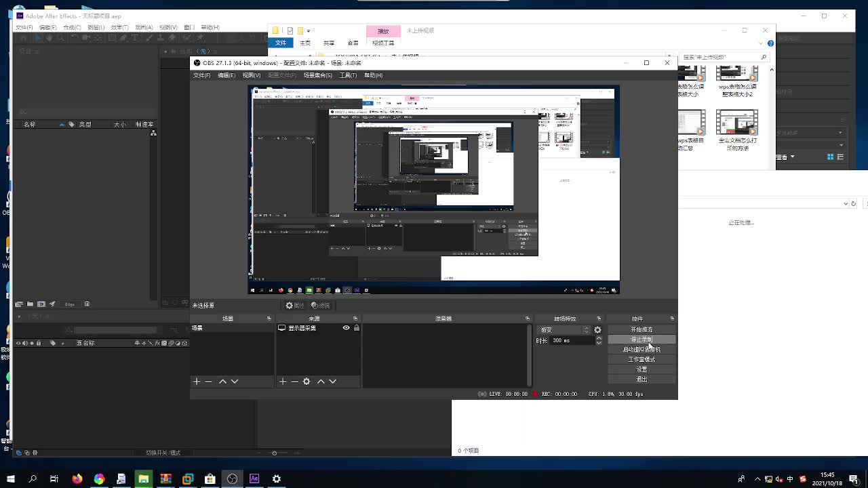The height and width of the screenshot is (488, 868).
Task: Increase transition duration with the up stepper arrow
Action: (599, 338)
